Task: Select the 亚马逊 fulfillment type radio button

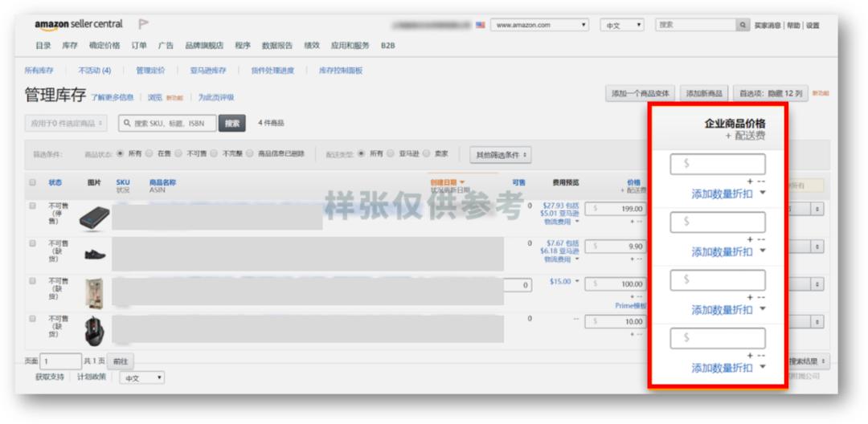Action: (391, 153)
